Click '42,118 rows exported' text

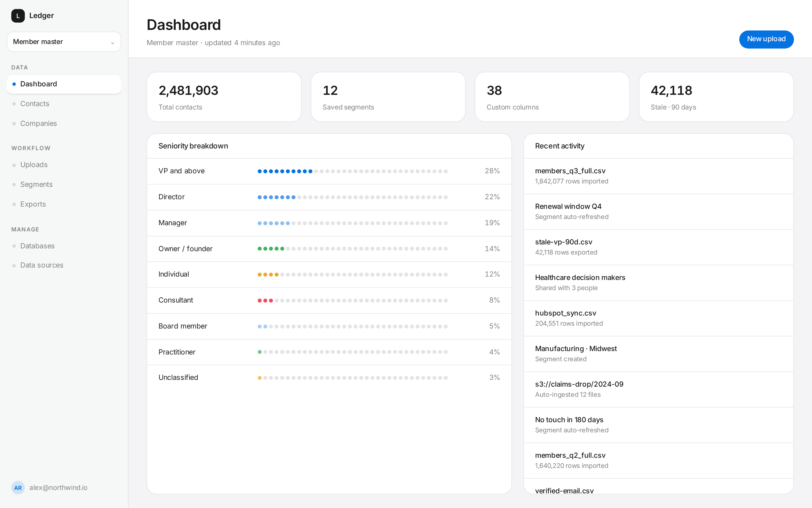[x=566, y=252]
